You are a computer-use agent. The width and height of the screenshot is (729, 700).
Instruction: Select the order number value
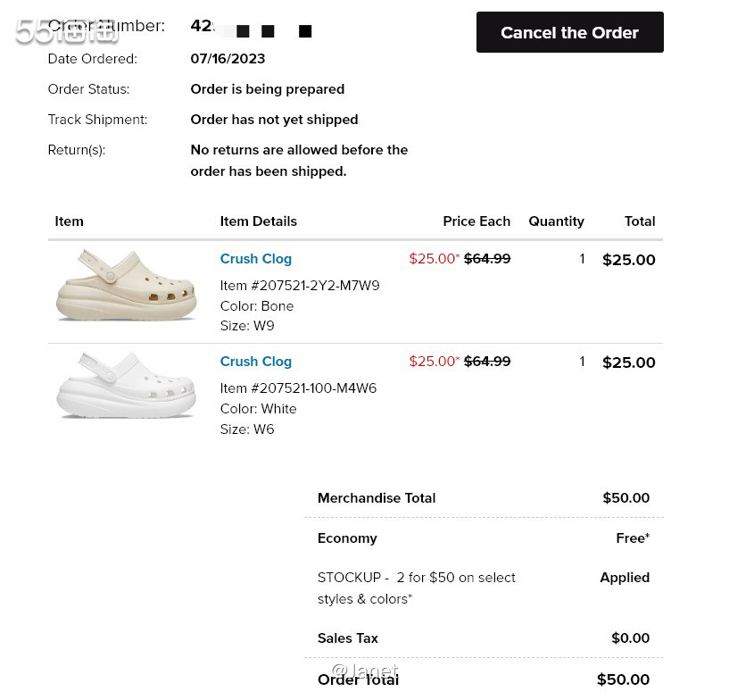251,27
